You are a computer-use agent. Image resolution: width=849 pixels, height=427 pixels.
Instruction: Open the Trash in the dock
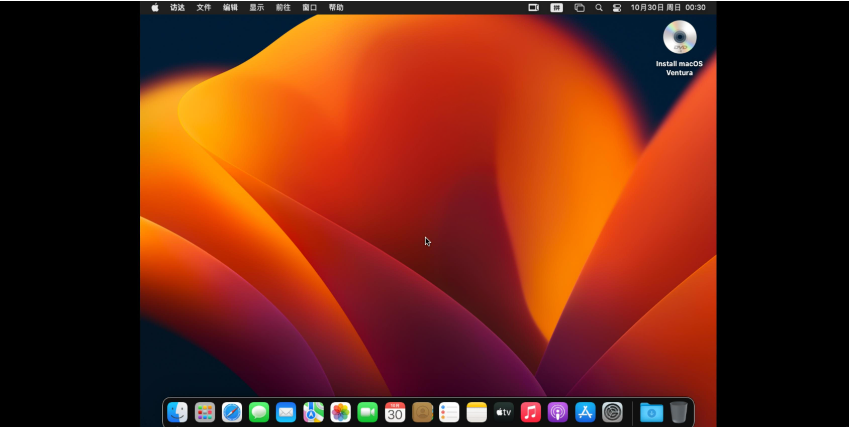pyautogui.click(x=679, y=412)
